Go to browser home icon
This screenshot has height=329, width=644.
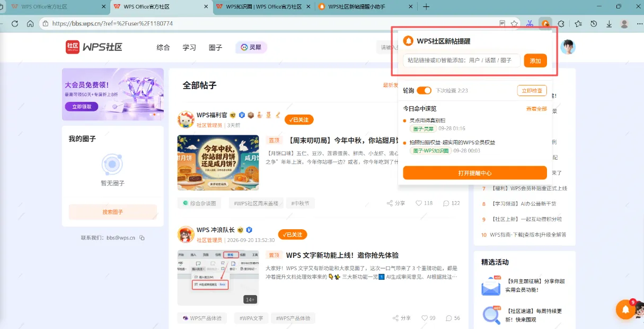pyautogui.click(x=30, y=24)
